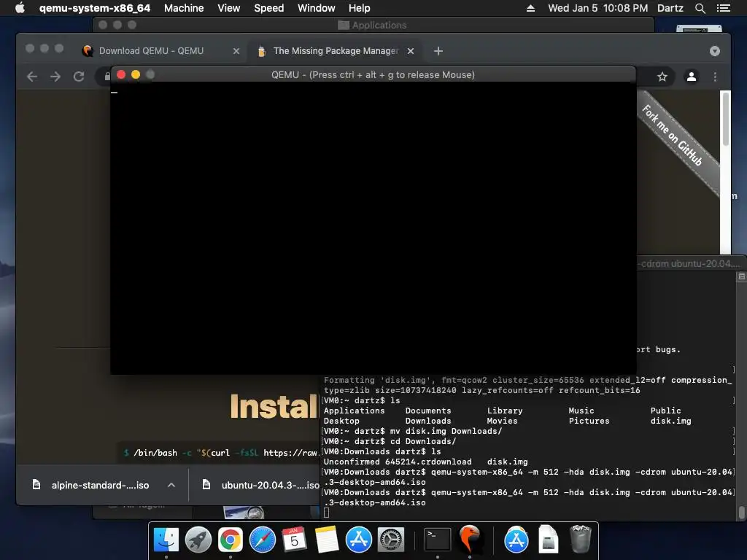Click Terminal window scrollbar

(x=741, y=513)
